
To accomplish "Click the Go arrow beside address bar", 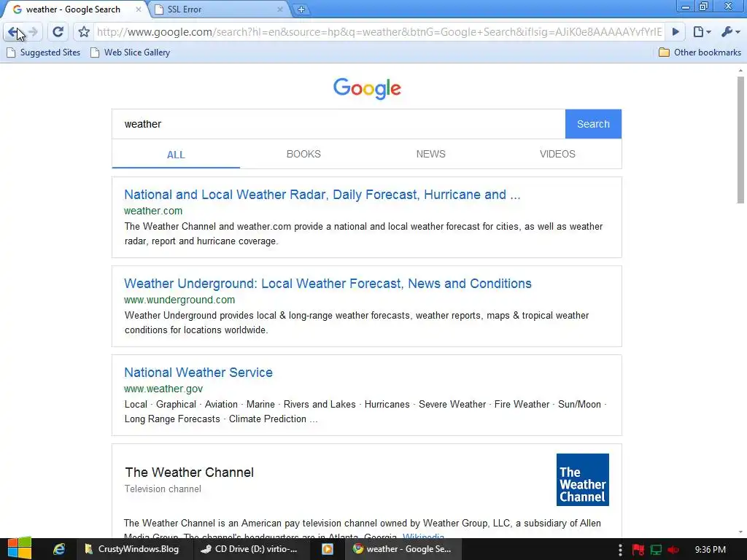I will point(675,32).
